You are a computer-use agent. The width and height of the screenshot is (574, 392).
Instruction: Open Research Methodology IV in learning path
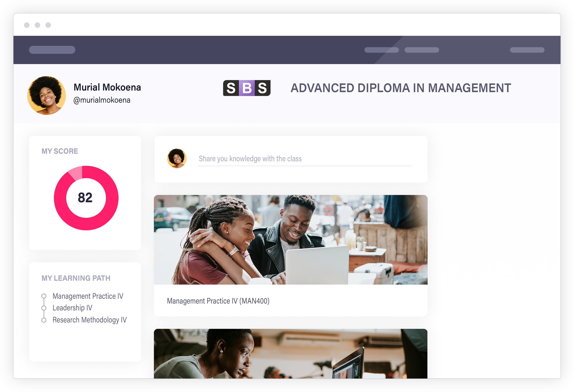tap(90, 320)
